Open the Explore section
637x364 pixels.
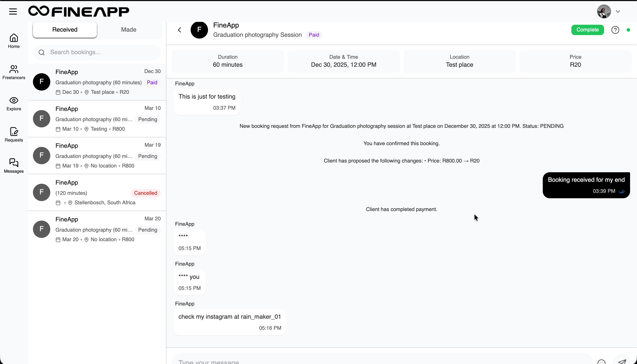[x=13, y=104]
